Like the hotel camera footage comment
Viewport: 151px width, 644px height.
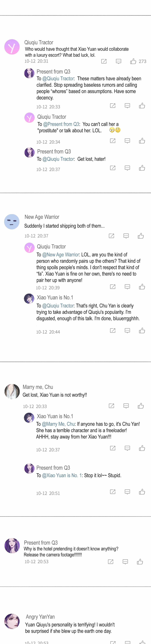coord(140,562)
